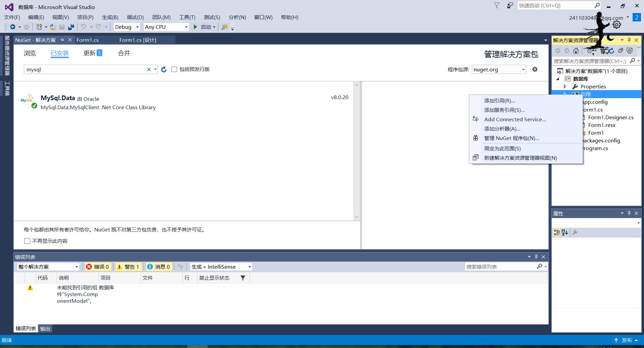Viewport: 644px width, 348px height.
Task: Pin the NuGet solution tab
Action: coord(62,40)
